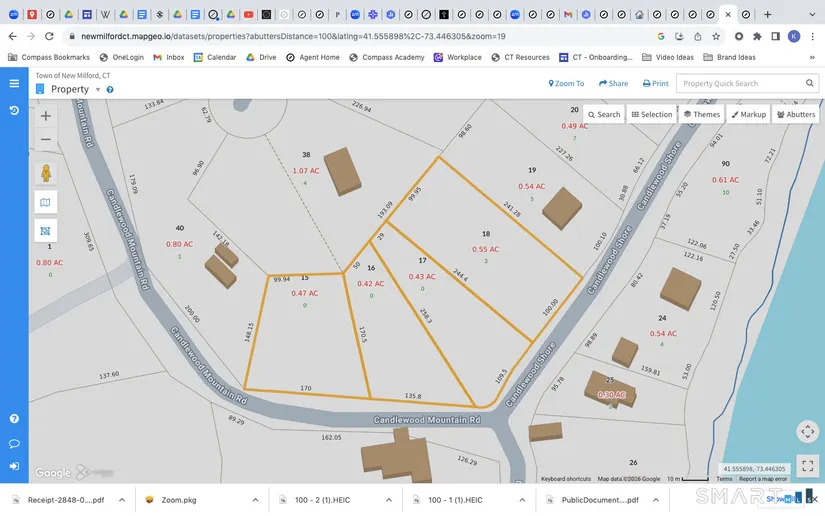Expand options for Zoom.pkg download

coord(255,499)
